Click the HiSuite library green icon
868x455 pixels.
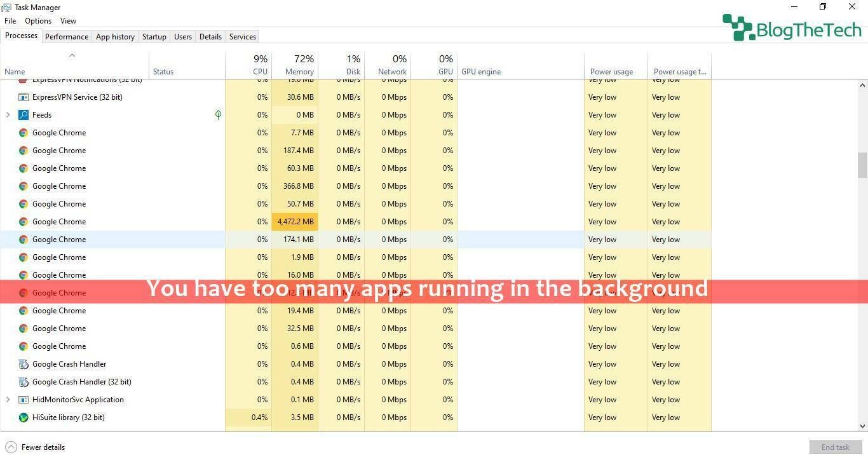point(24,418)
